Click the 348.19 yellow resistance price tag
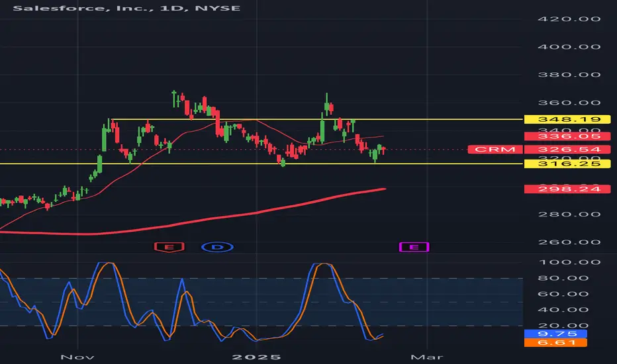The image size is (617, 364). 567,119
